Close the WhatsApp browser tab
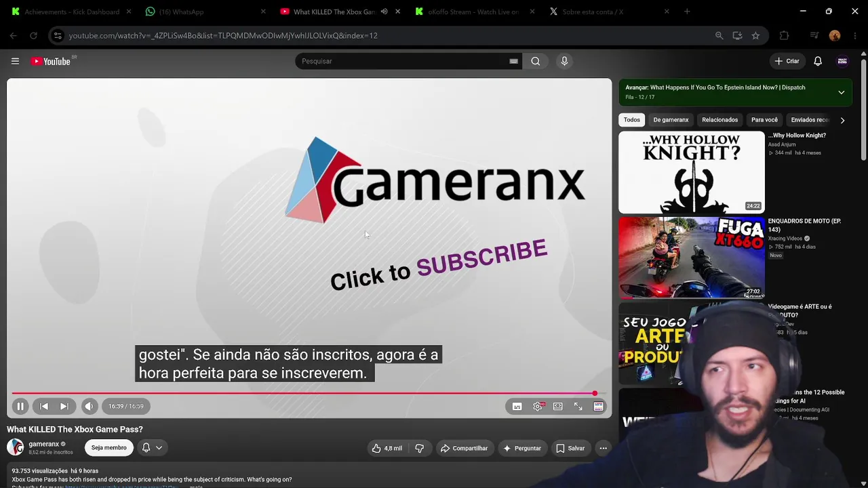 (263, 12)
